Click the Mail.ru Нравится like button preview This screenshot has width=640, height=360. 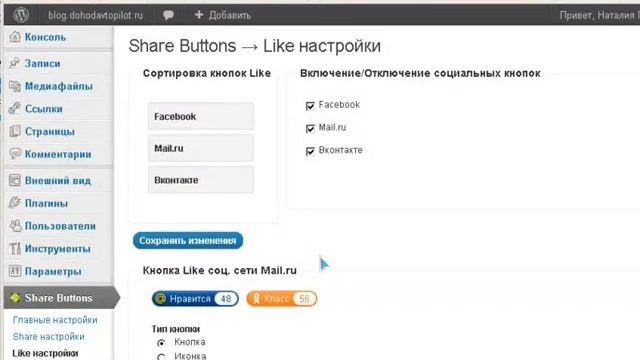195,299
